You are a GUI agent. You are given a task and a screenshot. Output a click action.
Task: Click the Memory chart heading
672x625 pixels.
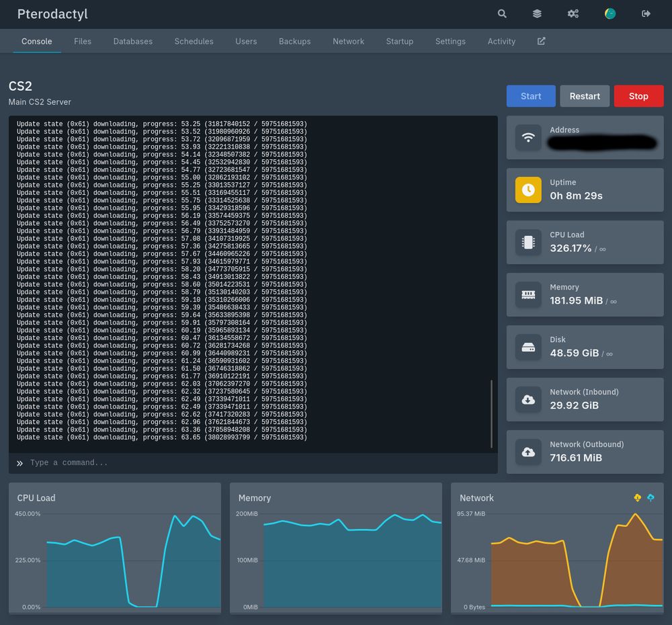(x=255, y=498)
